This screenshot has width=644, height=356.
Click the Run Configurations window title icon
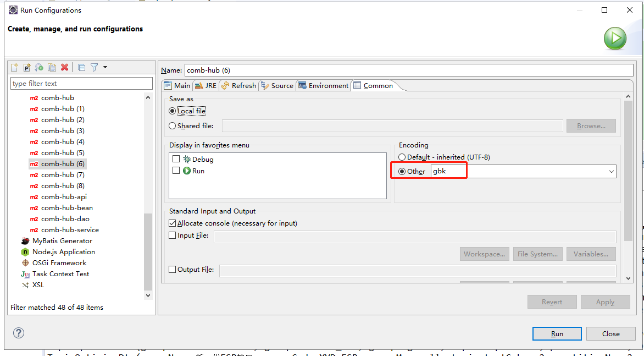click(x=13, y=10)
